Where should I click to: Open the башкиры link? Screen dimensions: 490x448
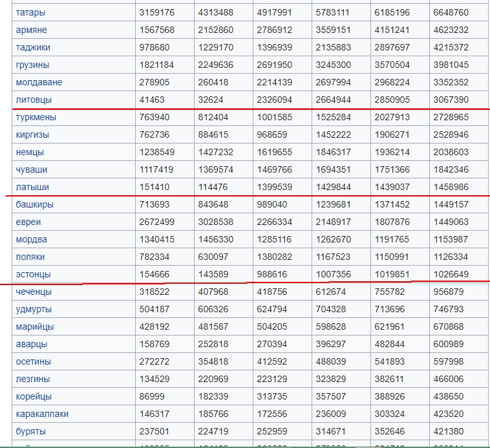point(34,205)
